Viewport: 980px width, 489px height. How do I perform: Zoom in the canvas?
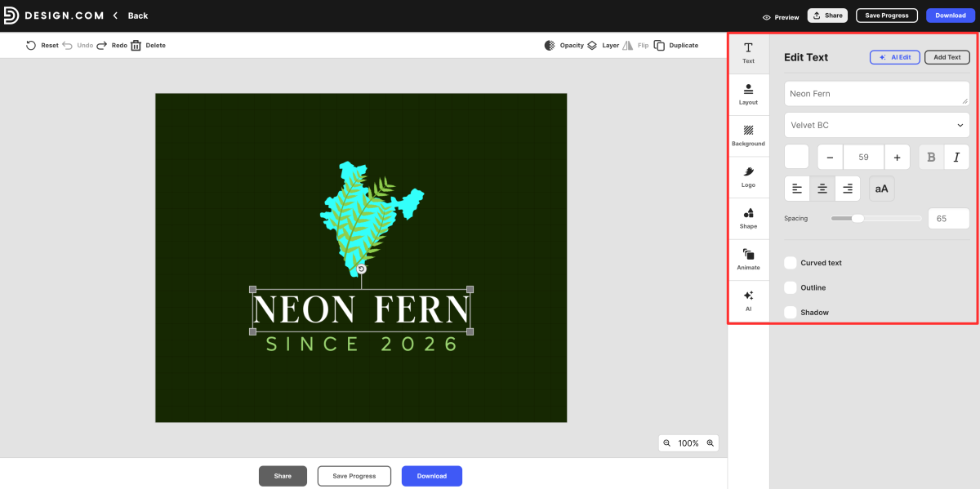(x=710, y=442)
